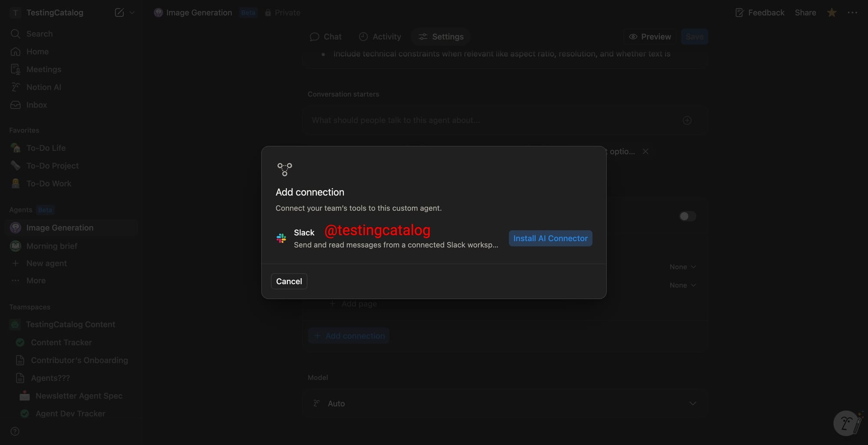Open Notion AI from the sidebar
Screen dimensions: 868x445
(43, 87)
